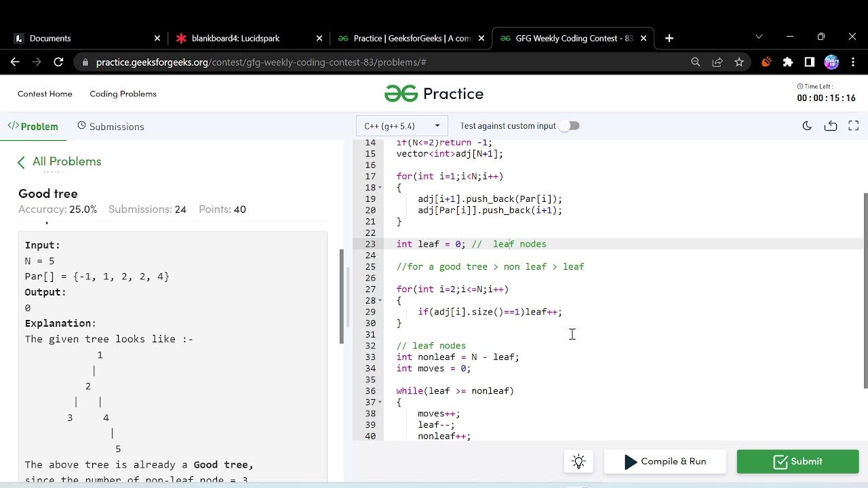Collapse code fold at line 18
The image size is (868, 488).
click(x=380, y=188)
